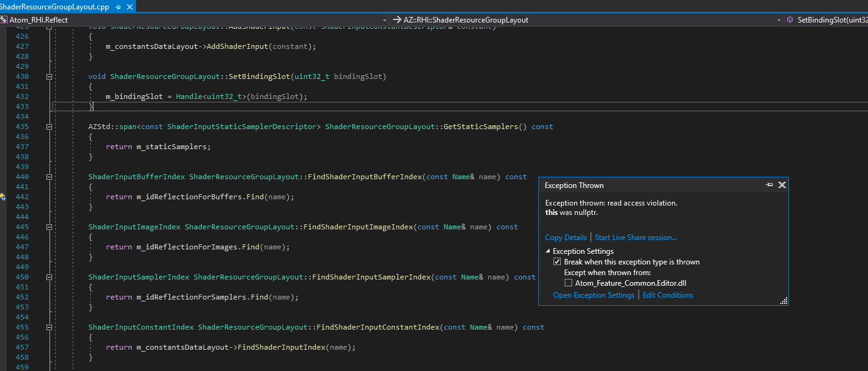The width and height of the screenshot is (868, 371).
Task: Enable the Atom_Feature_Common.Editor.dll exception filter
Action: tap(568, 283)
